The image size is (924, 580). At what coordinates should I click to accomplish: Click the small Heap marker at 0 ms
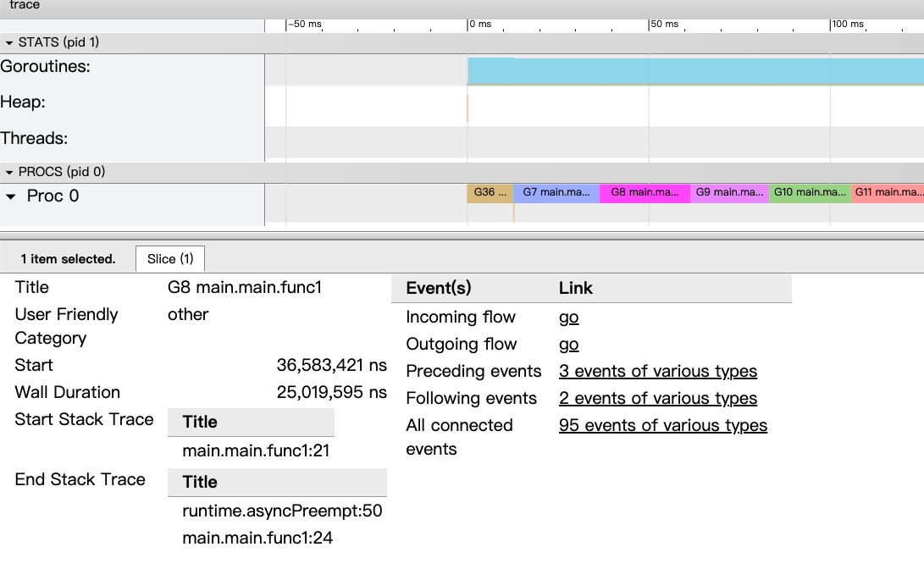[x=468, y=108]
